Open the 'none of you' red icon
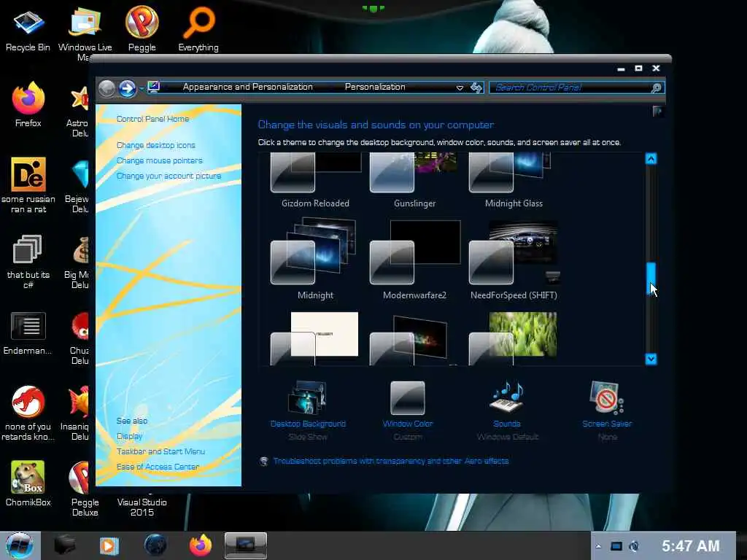 28,413
